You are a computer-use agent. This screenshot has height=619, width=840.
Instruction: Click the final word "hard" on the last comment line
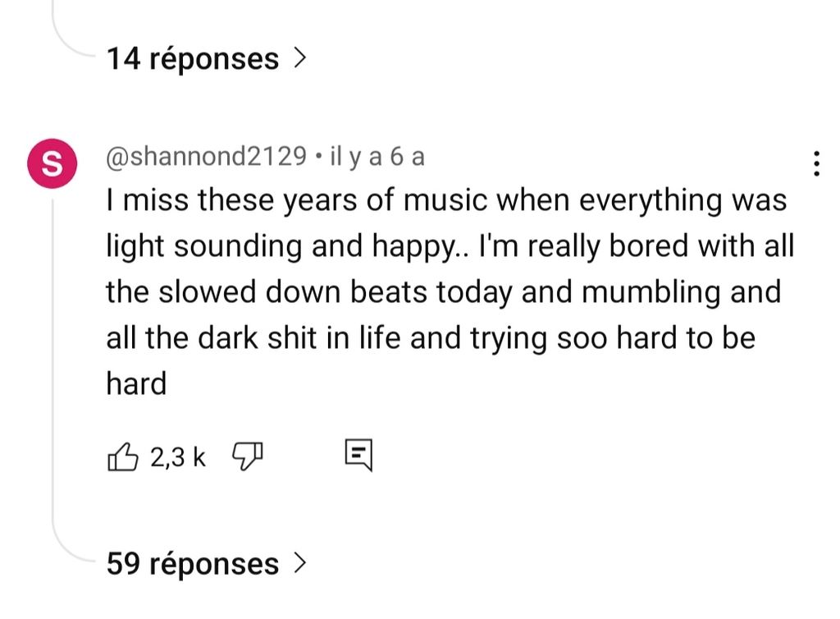tap(136, 383)
